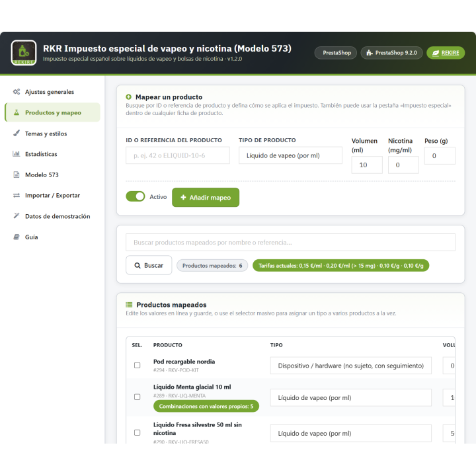476x476 pixels.
Task: Toggle the Activo switch
Action: 136,197
